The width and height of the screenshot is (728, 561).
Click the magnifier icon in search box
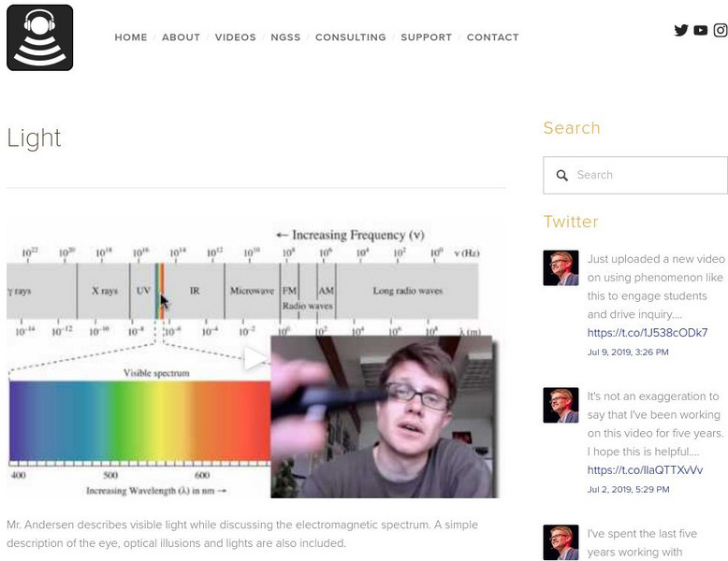561,176
